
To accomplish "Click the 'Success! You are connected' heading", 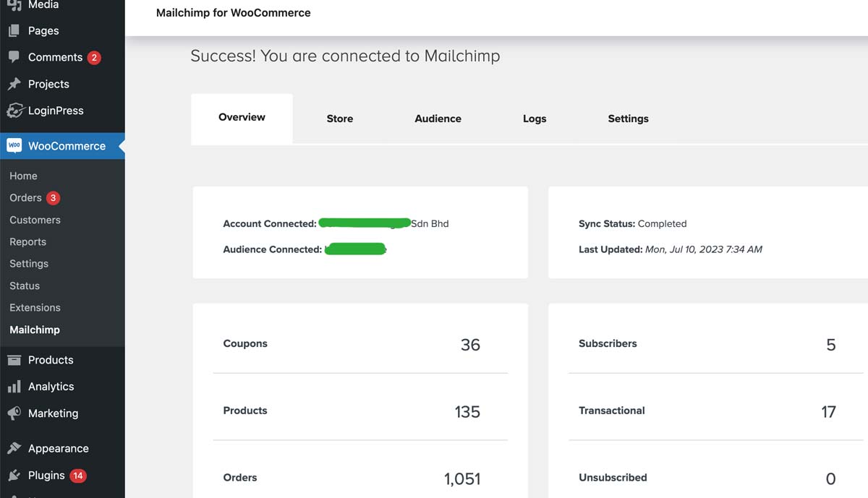I will click(345, 56).
